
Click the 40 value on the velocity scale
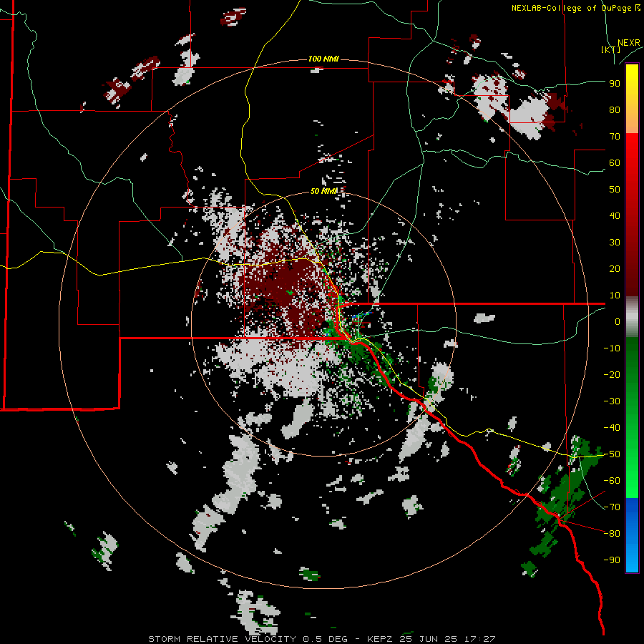click(615, 215)
